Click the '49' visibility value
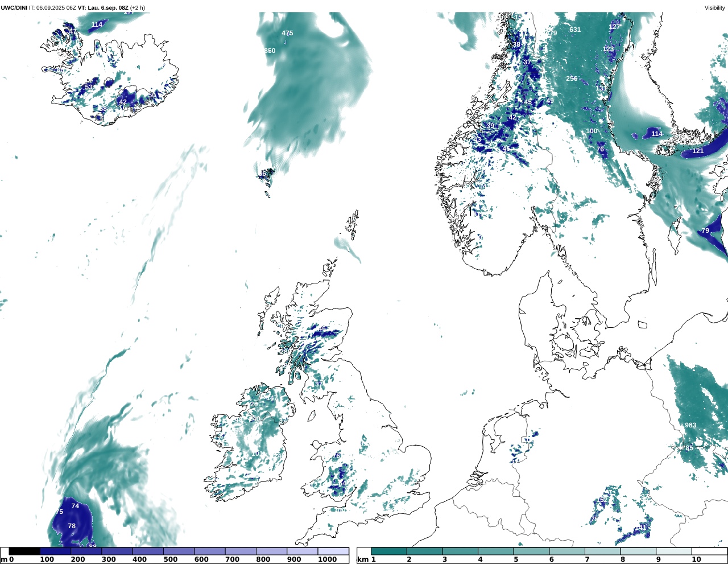The width and height of the screenshot is (728, 564). [550, 101]
